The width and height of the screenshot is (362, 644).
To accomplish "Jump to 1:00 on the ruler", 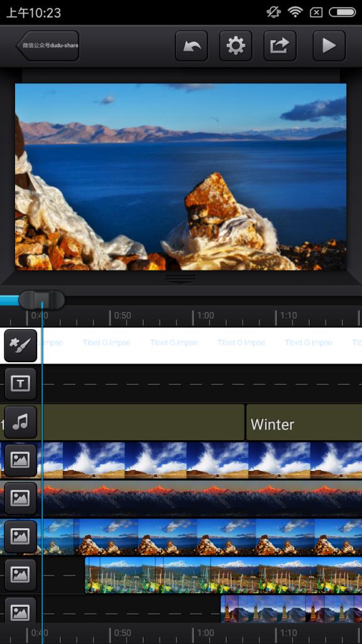I will [204, 316].
